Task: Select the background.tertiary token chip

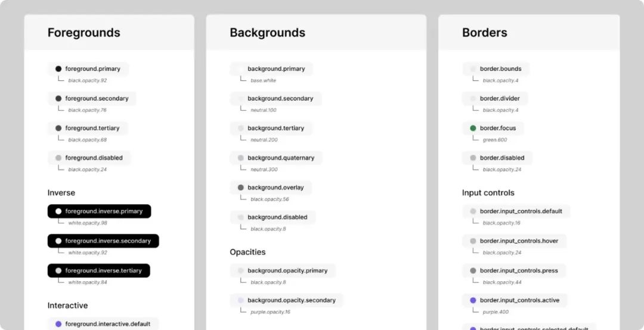Action: pos(271,128)
